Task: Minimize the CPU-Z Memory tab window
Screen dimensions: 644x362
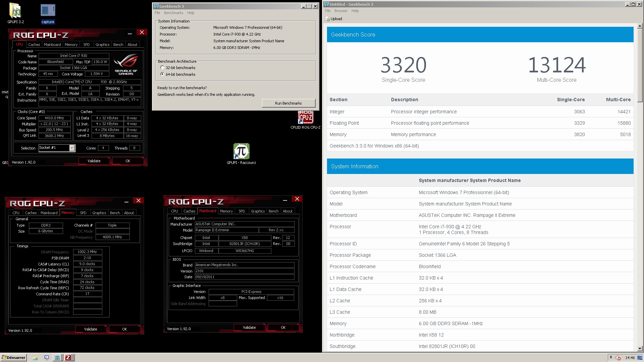Action: [126, 201]
